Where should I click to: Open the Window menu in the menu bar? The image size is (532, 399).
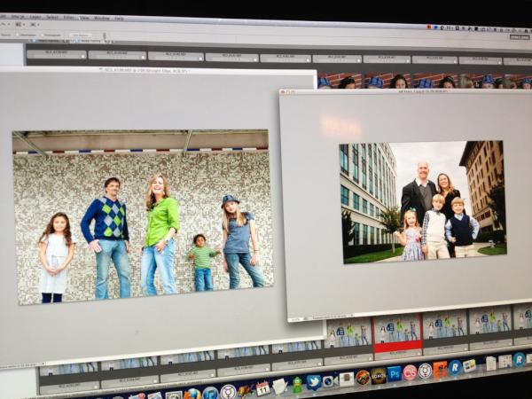tap(102, 18)
